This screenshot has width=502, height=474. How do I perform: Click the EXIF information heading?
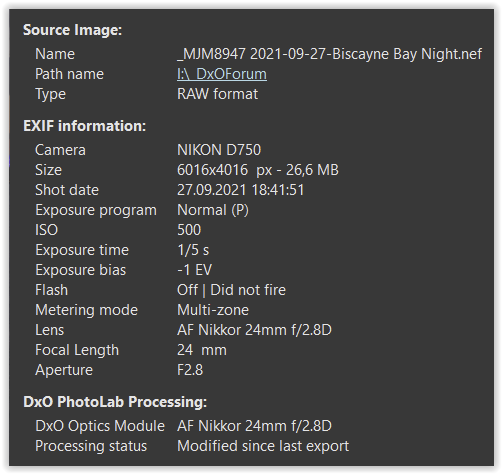[x=84, y=126]
